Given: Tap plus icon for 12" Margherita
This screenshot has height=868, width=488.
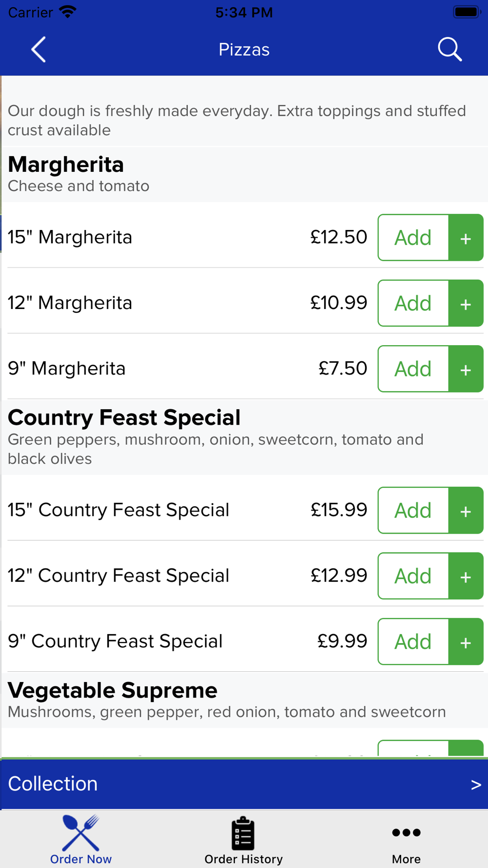Looking at the screenshot, I should [x=466, y=303].
